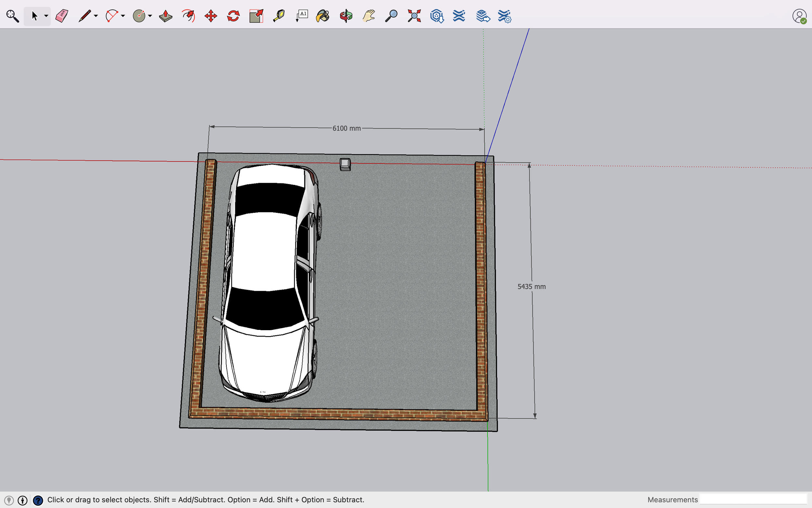Select the 6100 mm dimension label

point(347,128)
